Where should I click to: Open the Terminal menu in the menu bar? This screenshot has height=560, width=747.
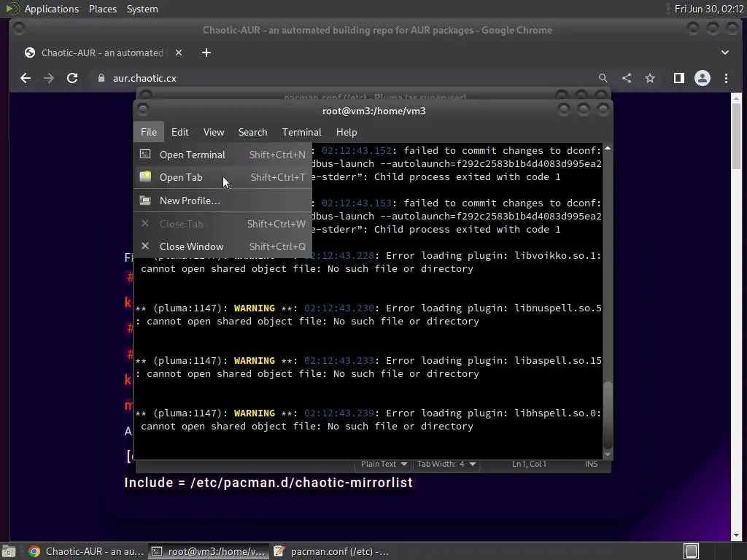(x=301, y=133)
